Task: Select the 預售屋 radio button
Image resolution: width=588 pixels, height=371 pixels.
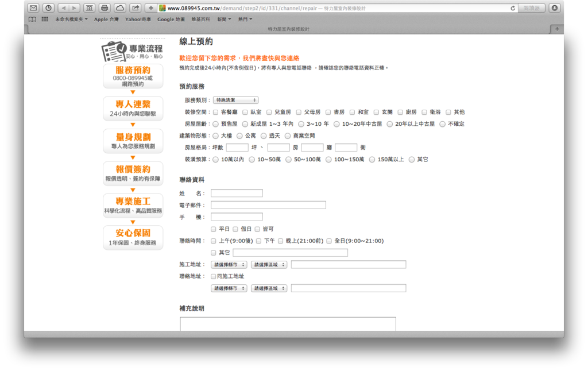Action: pyautogui.click(x=216, y=124)
